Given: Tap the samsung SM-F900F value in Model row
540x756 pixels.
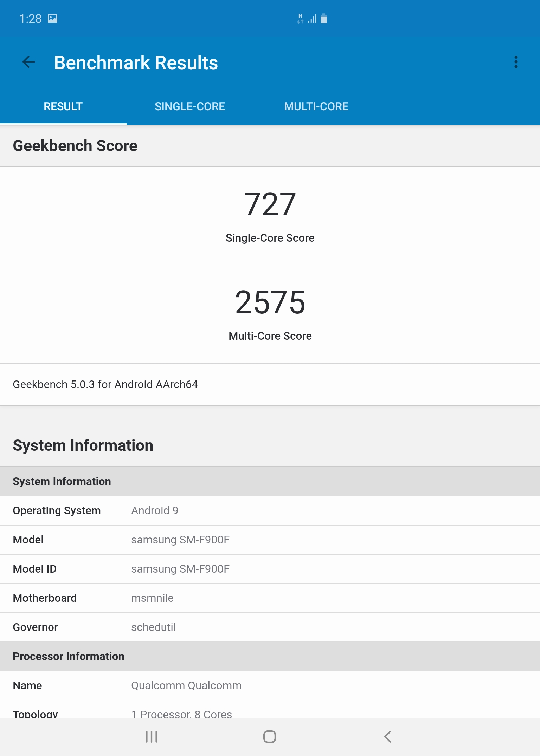Looking at the screenshot, I should [180, 540].
